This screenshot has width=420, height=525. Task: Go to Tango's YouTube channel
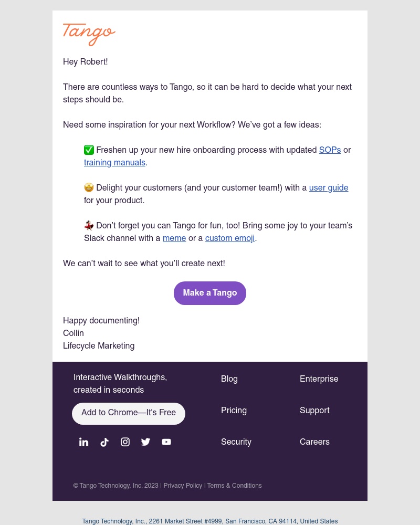click(166, 442)
